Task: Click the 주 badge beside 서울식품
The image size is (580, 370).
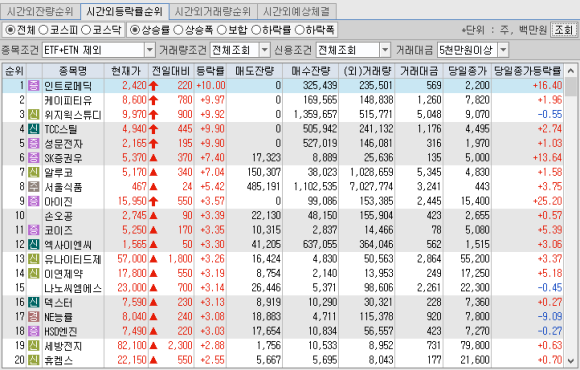Action: coord(33,187)
